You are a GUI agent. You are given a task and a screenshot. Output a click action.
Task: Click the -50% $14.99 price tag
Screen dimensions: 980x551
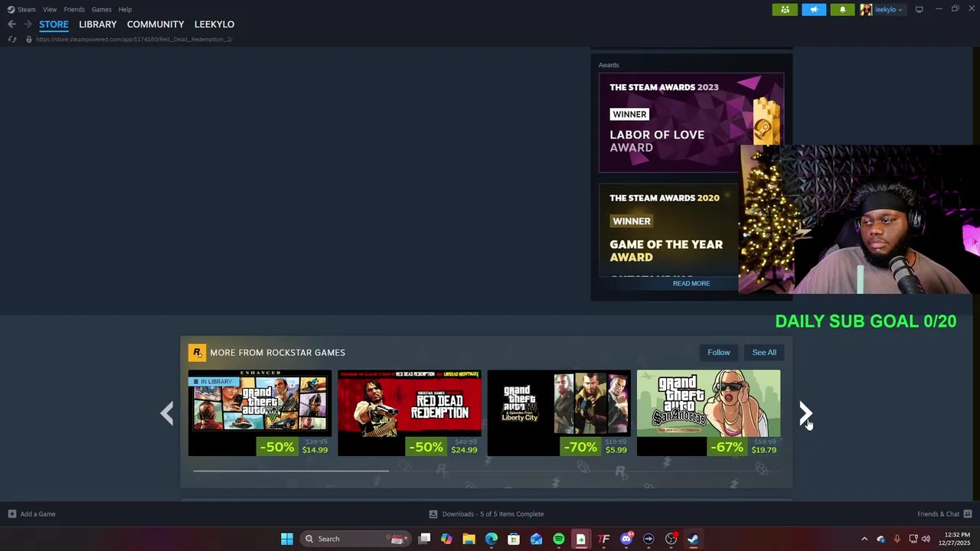(x=294, y=447)
